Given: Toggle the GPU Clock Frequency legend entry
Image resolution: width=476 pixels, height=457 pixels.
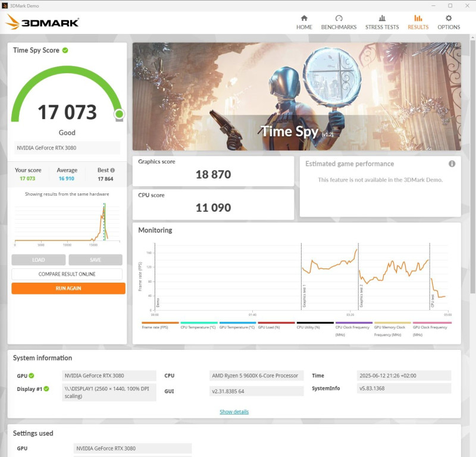Looking at the screenshot, I should point(432,330).
